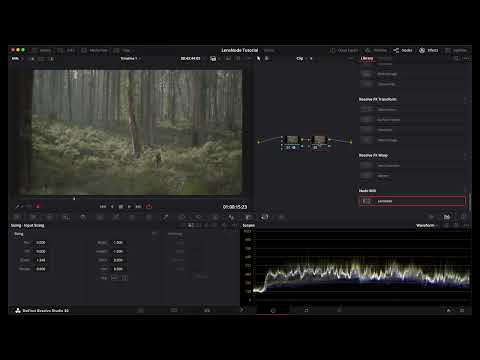Jump to first frame in viewer transport

[103, 207]
